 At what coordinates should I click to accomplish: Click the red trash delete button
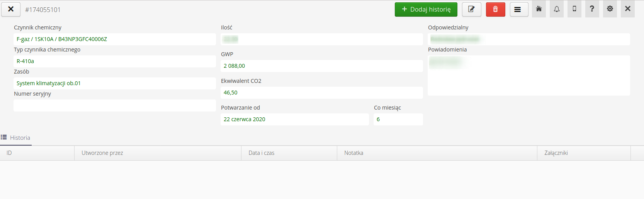495,9
